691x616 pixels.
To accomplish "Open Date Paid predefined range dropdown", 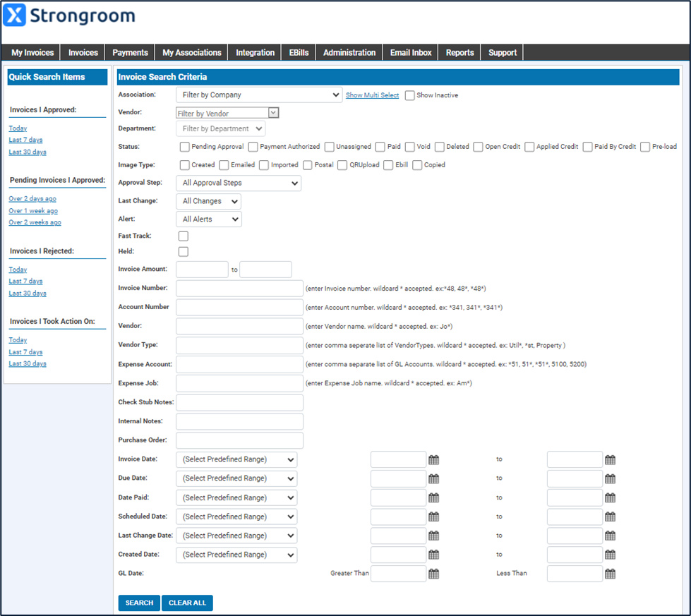I will 236,497.
